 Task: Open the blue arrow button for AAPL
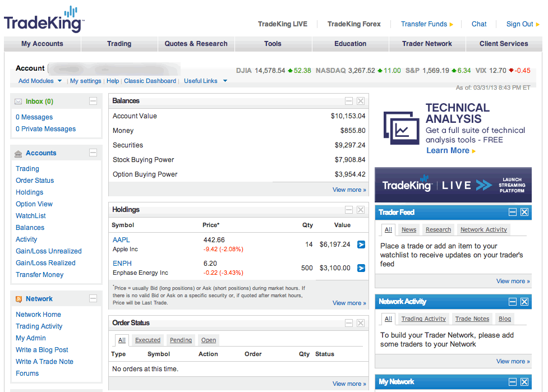[x=361, y=245]
